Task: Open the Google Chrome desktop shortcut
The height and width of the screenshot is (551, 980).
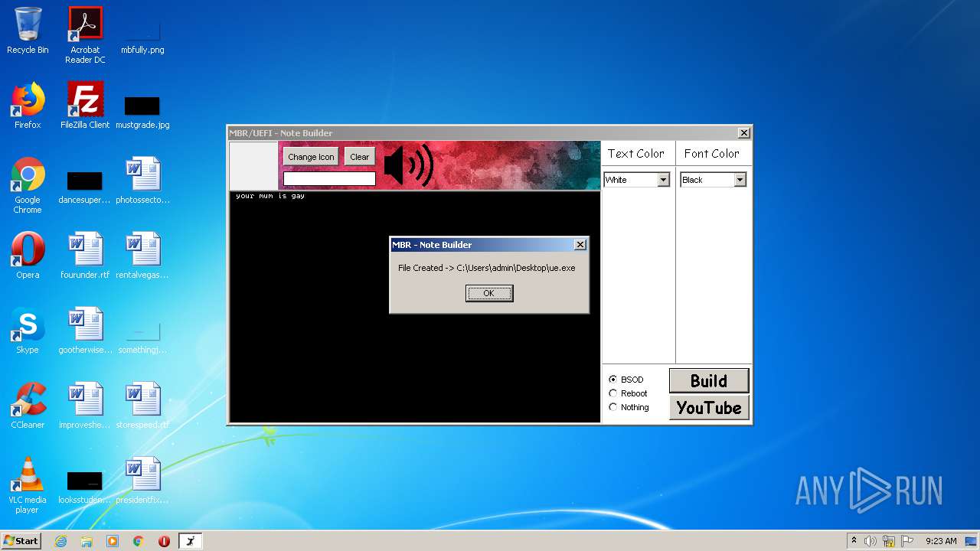Action: click(28, 185)
